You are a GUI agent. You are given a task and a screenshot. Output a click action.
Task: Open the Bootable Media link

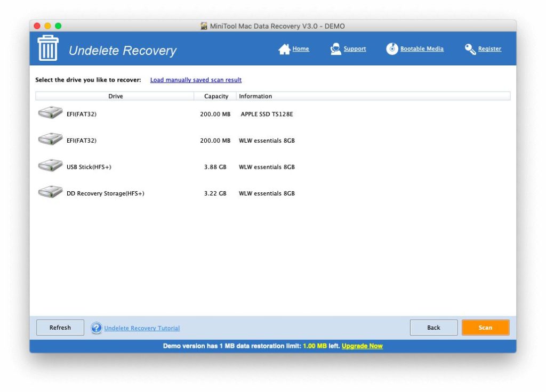coord(422,48)
